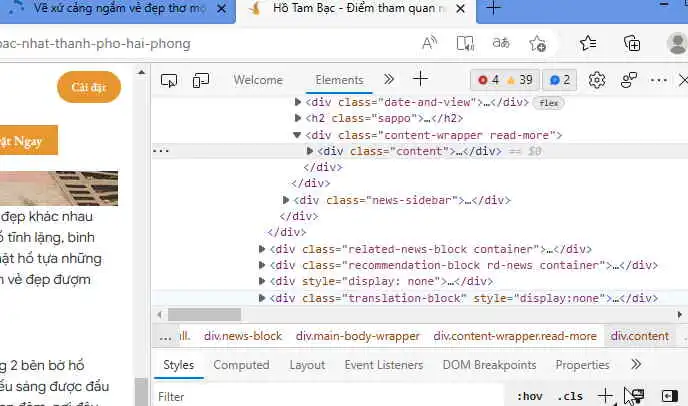Show more Styles pane tabs chevron
The width and height of the screenshot is (688, 406).
636,364
